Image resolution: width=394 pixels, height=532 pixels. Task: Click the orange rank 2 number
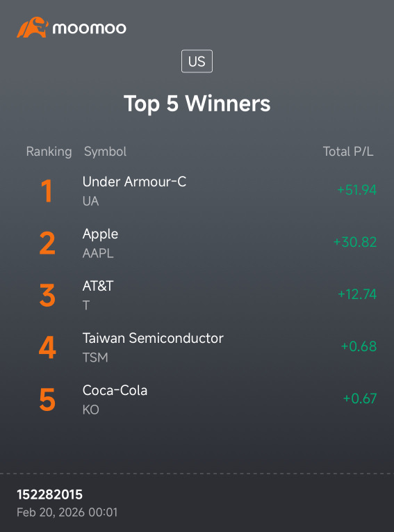pyautogui.click(x=47, y=243)
